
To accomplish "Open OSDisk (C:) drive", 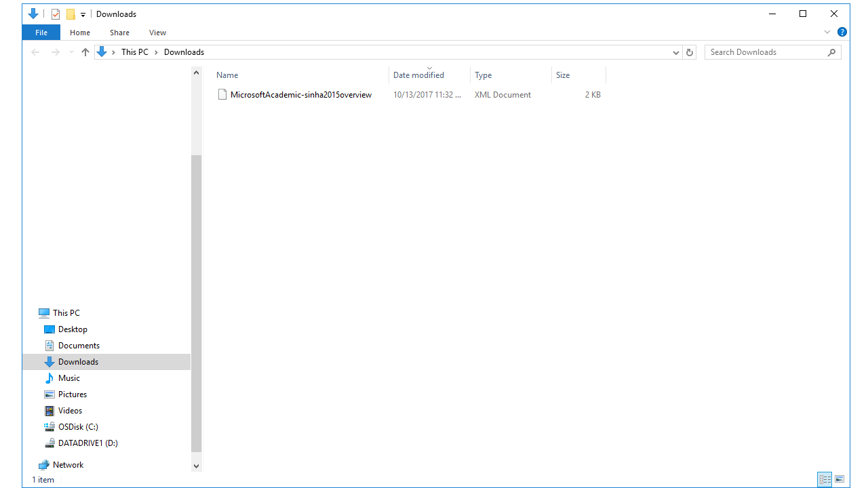I will (x=77, y=427).
